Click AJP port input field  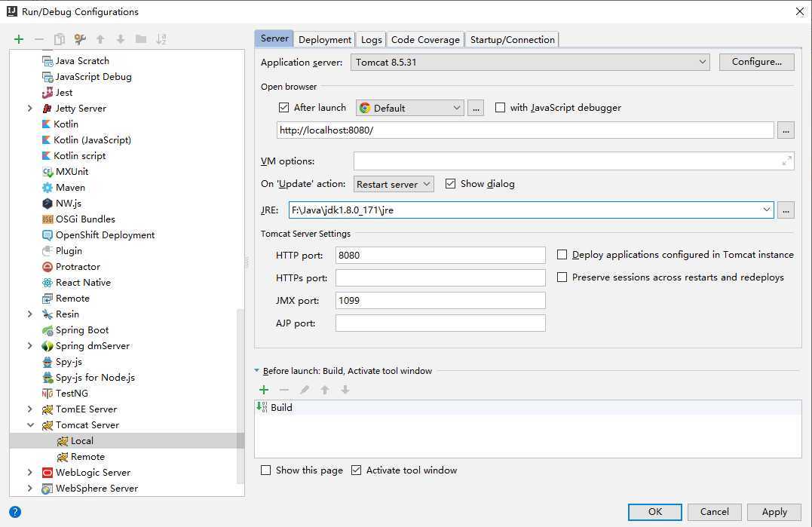point(440,323)
